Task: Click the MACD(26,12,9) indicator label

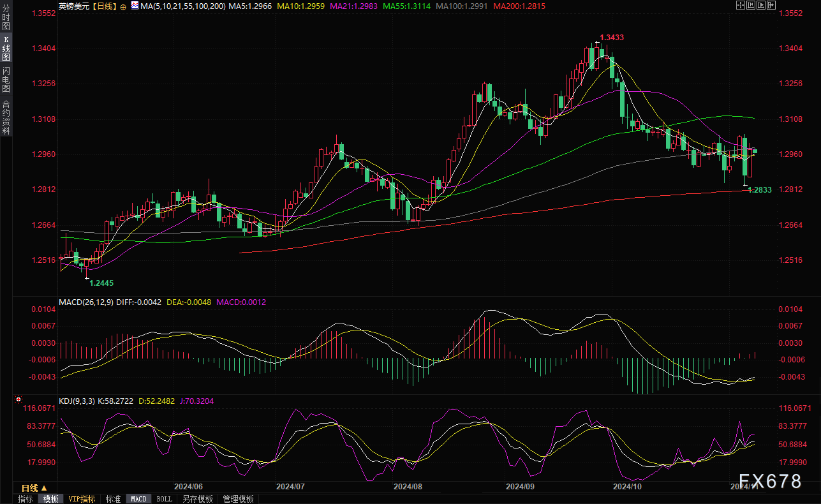Action: (85, 302)
